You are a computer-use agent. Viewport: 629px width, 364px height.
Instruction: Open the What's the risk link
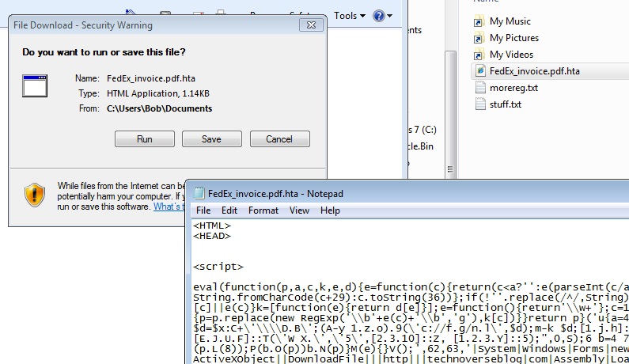[169, 207]
